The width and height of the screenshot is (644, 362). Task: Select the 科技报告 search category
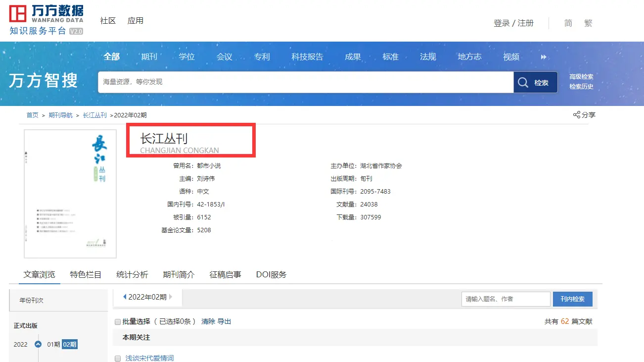point(308,56)
